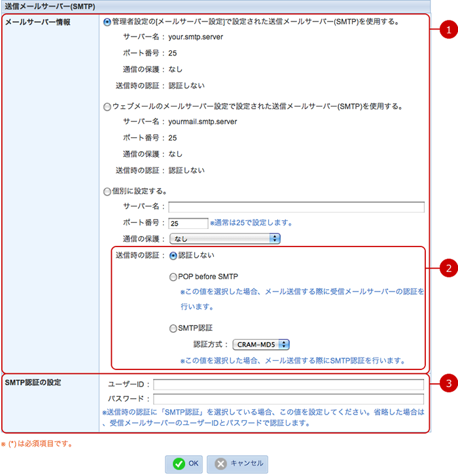Choose the 個別に設定する radio option
The width and height of the screenshot is (458, 476).
[107, 192]
